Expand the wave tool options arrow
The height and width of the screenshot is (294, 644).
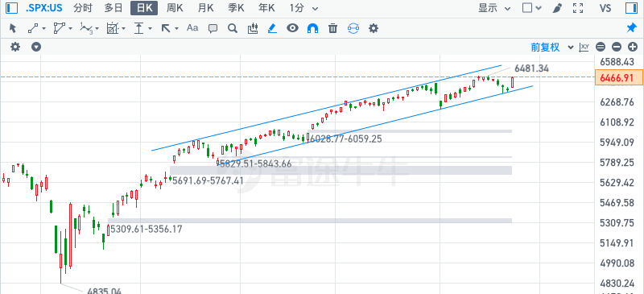coord(97,29)
